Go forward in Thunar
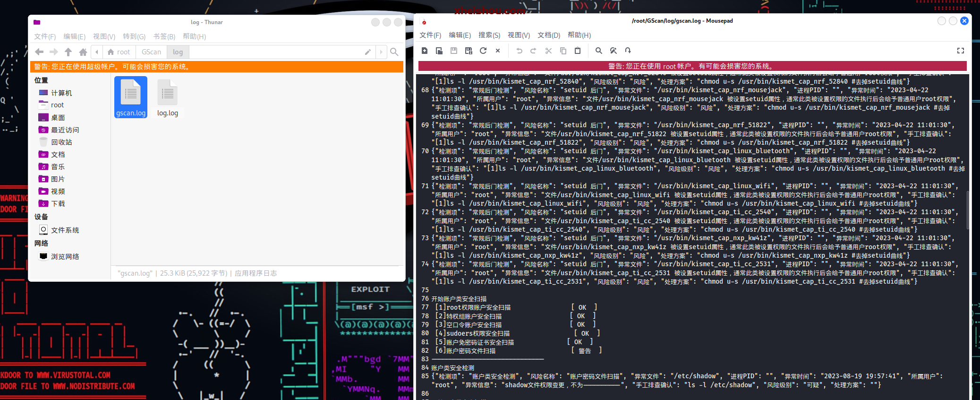 tap(54, 52)
